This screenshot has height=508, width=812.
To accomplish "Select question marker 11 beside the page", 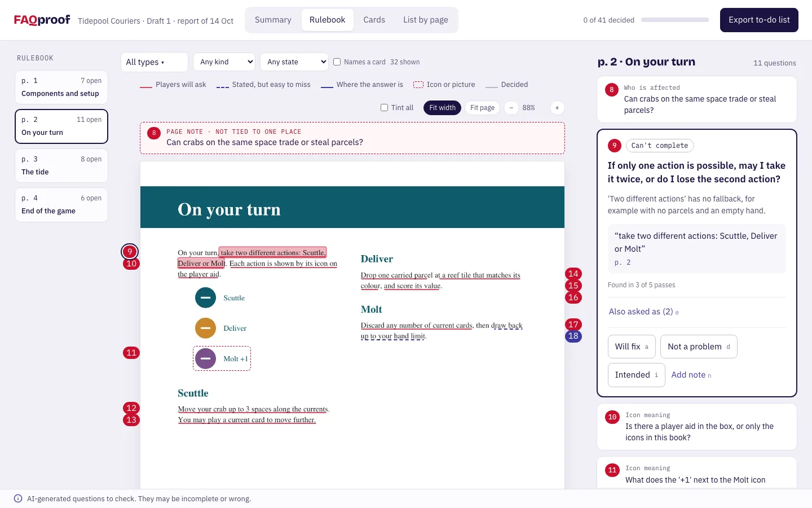I will pyautogui.click(x=131, y=353).
